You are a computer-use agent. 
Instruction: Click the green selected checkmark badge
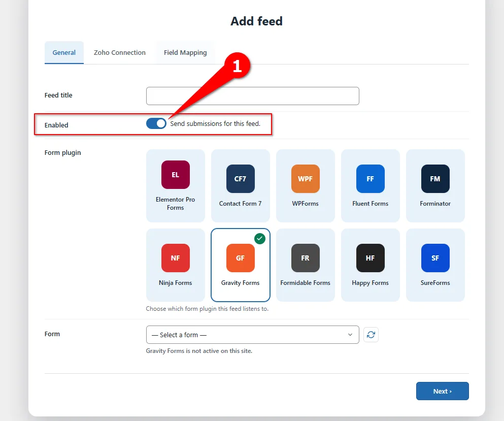coord(260,239)
